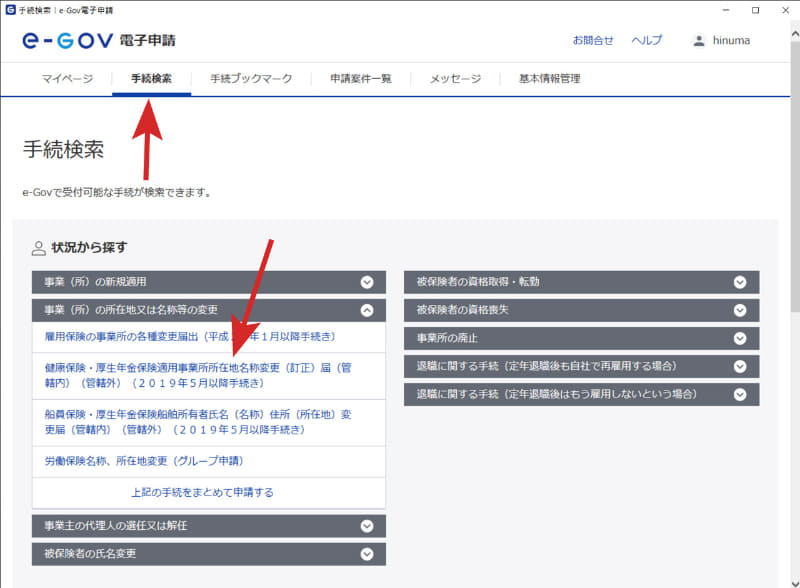
Task: Open 雇用保険の事業所の各種変更届出 link
Action: click(x=190, y=337)
